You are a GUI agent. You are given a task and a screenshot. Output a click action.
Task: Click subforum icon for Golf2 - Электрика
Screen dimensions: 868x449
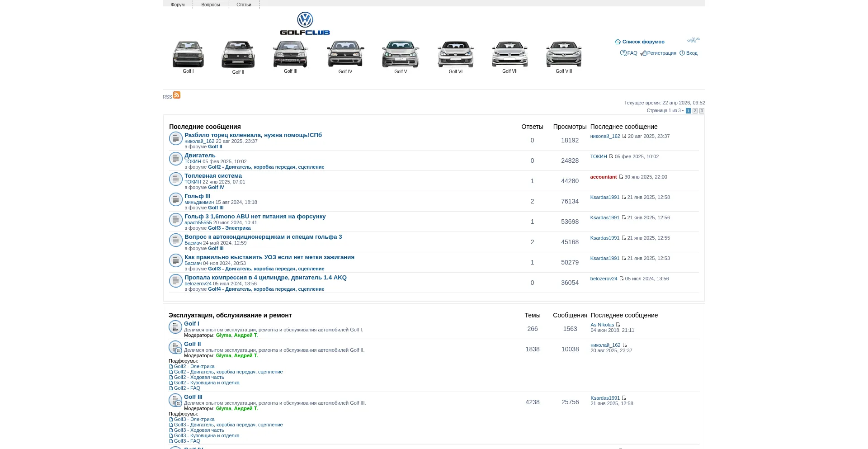pyautogui.click(x=171, y=367)
